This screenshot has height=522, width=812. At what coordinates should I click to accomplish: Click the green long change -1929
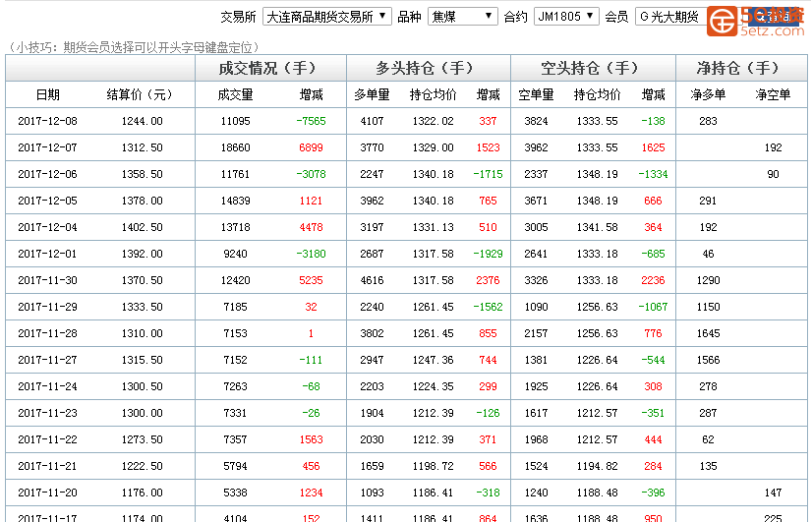[488, 254]
